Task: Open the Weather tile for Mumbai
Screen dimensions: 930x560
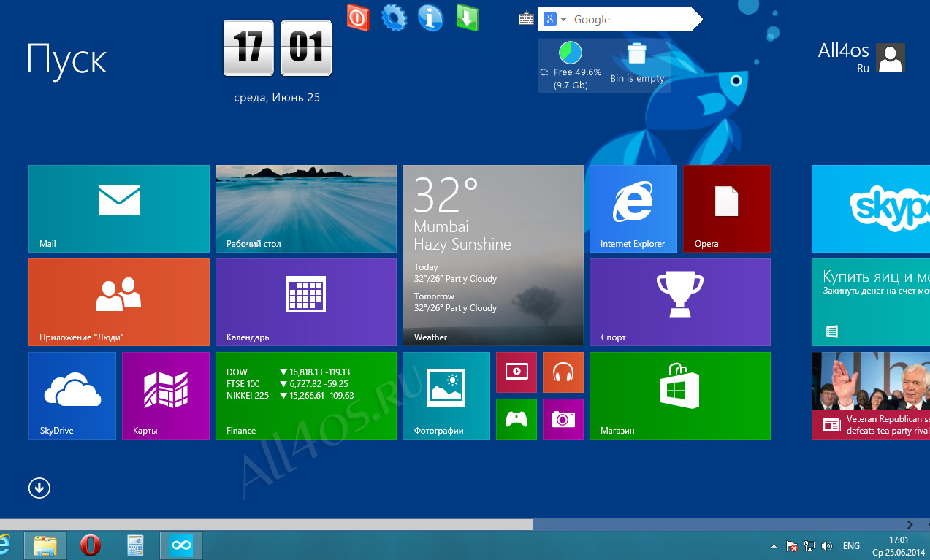Action: [x=493, y=256]
